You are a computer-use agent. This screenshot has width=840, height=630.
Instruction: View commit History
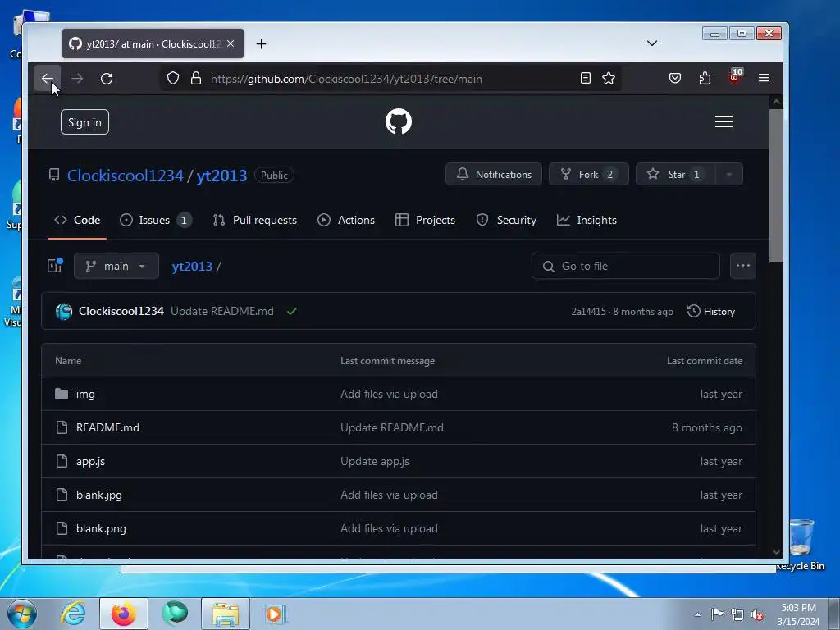tap(711, 311)
